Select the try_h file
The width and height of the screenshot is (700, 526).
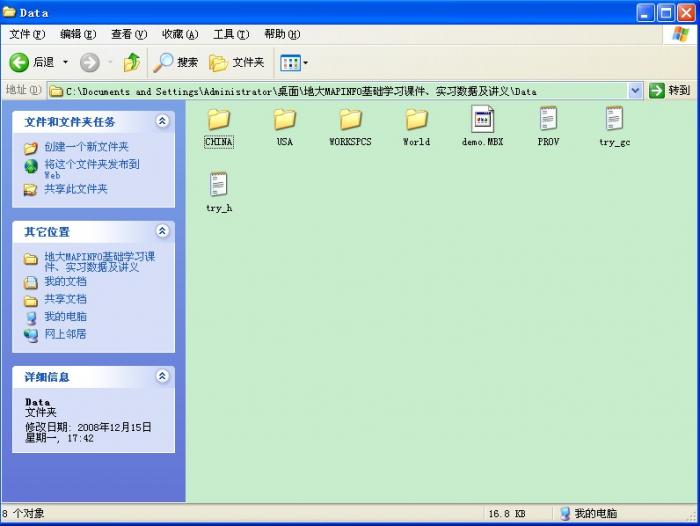tap(218, 186)
